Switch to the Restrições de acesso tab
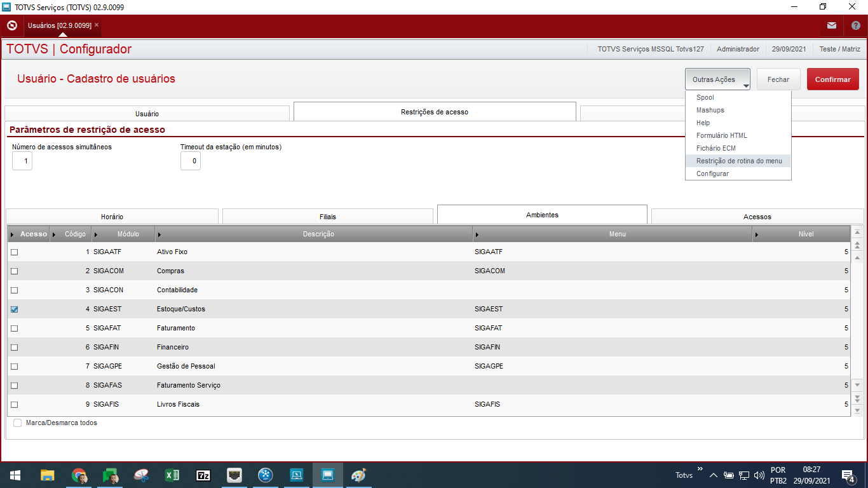Screen dimensions: 868x488 [x=435, y=112]
